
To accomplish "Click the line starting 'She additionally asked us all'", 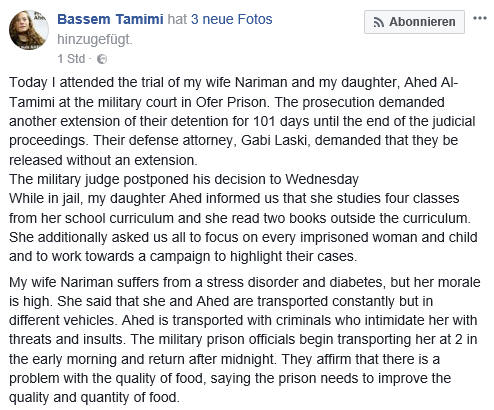I will [x=243, y=237].
